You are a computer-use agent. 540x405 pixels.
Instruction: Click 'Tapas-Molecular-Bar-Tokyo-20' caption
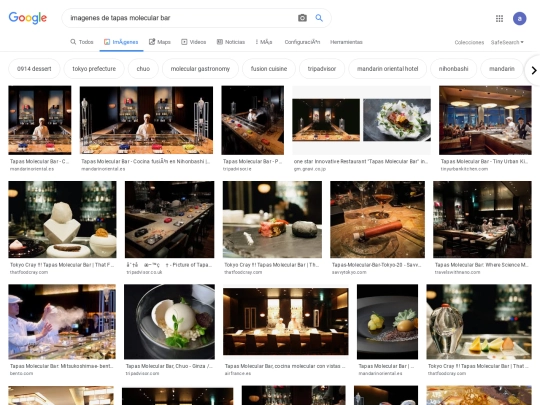(x=376, y=265)
